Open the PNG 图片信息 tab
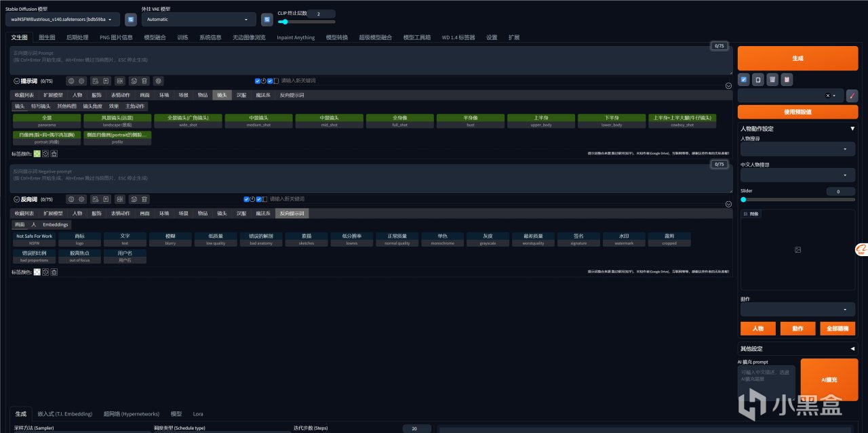The height and width of the screenshot is (433, 868). click(x=116, y=37)
